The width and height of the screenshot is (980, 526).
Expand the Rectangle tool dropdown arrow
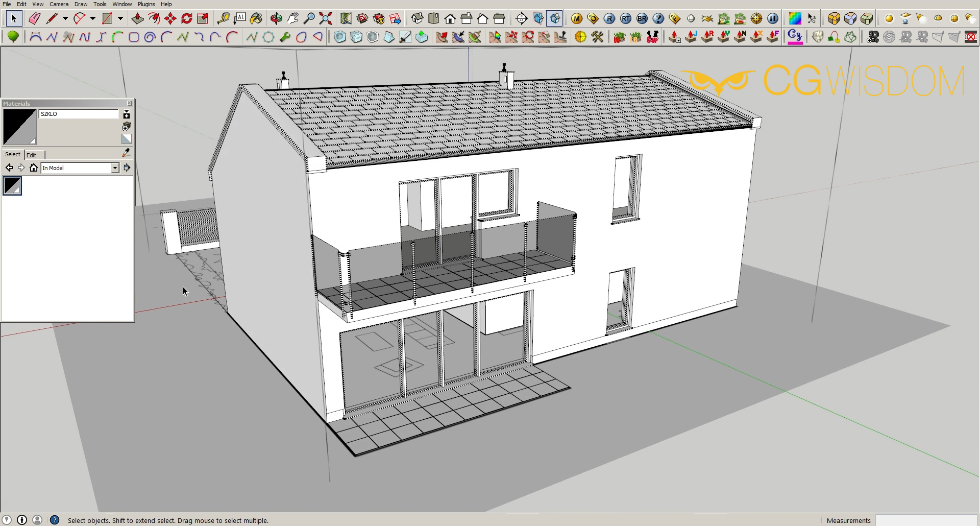(120, 19)
